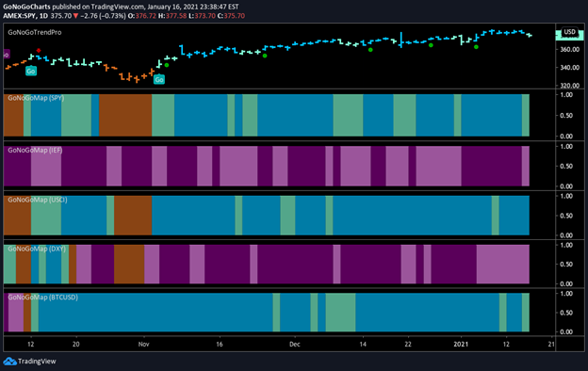The height and width of the screenshot is (371, 588).
Task: Click the USD currency button
Action: tap(569, 32)
